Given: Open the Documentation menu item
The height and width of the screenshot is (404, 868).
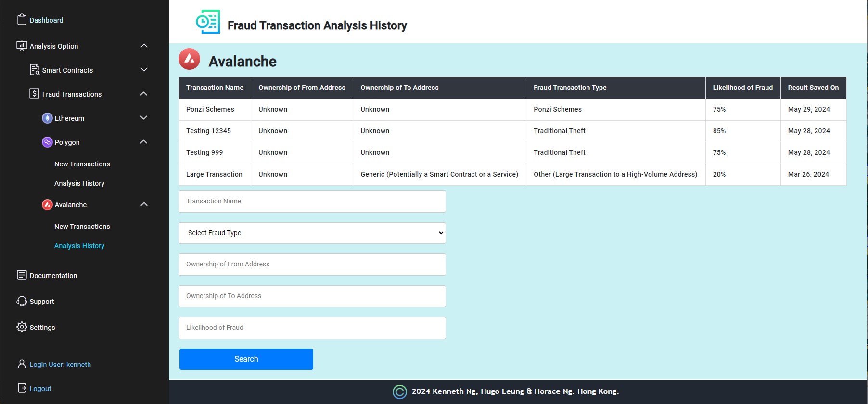Looking at the screenshot, I should pos(53,276).
